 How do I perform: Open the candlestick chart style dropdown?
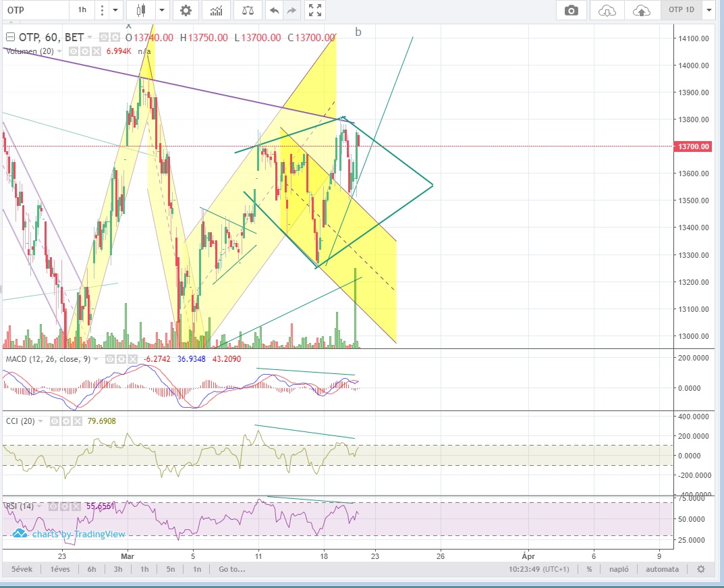click(162, 10)
